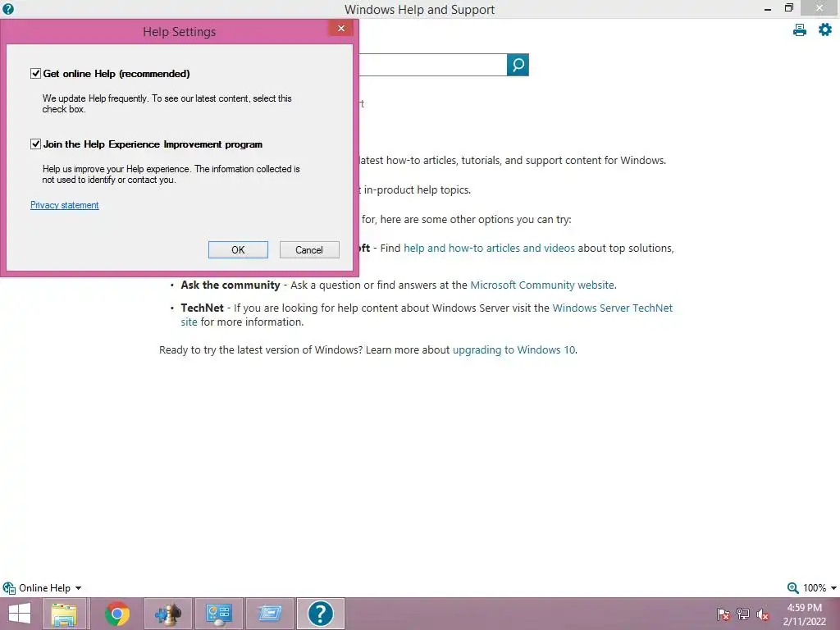Open Control Panel taskbar icon
The image size is (840, 630).
tap(218, 614)
